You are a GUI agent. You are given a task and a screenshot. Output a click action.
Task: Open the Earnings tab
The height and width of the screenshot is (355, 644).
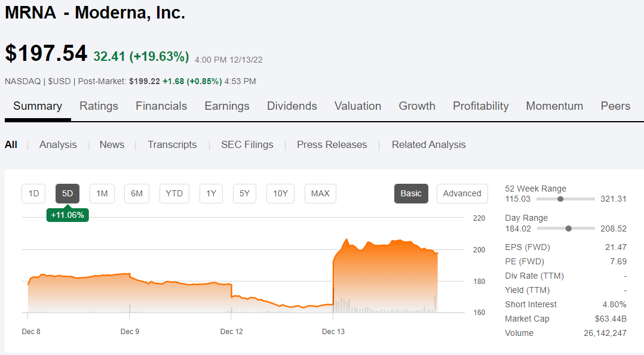pyautogui.click(x=227, y=106)
